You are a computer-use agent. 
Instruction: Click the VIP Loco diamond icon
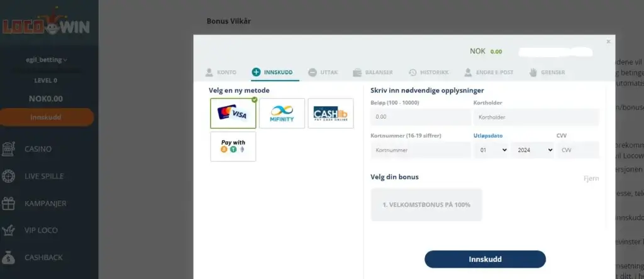[8, 231]
